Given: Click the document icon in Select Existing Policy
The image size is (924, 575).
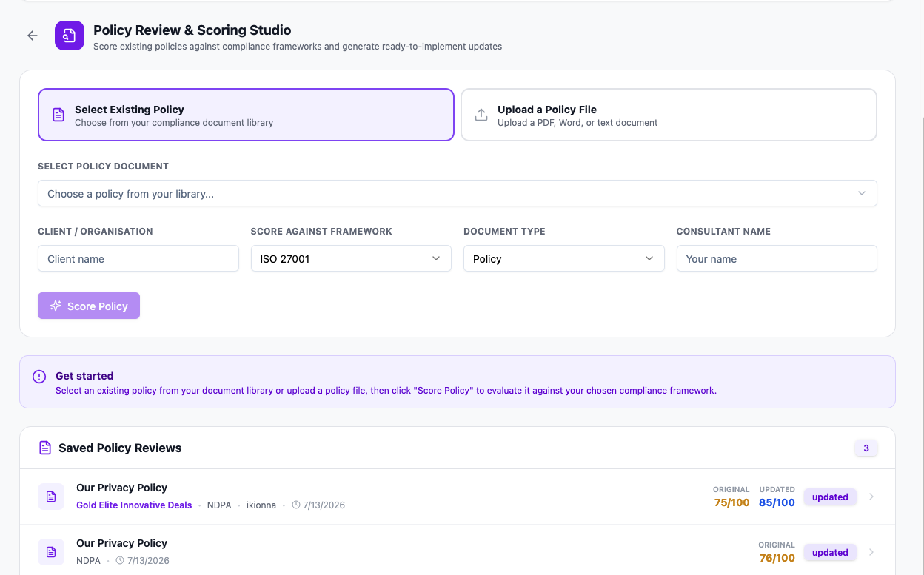Looking at the screenshot, I should [x=58, y=115].
